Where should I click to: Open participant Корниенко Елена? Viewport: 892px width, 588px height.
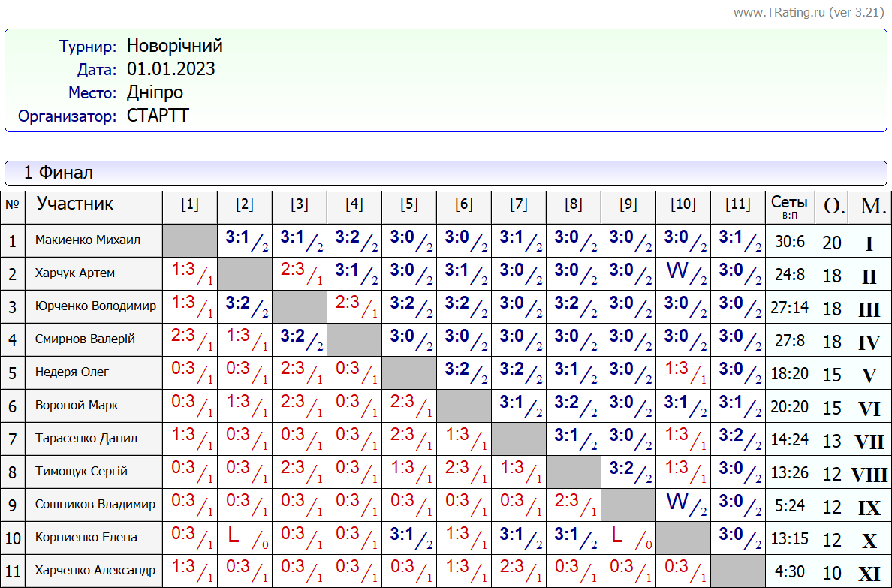[x=86, y=538]
